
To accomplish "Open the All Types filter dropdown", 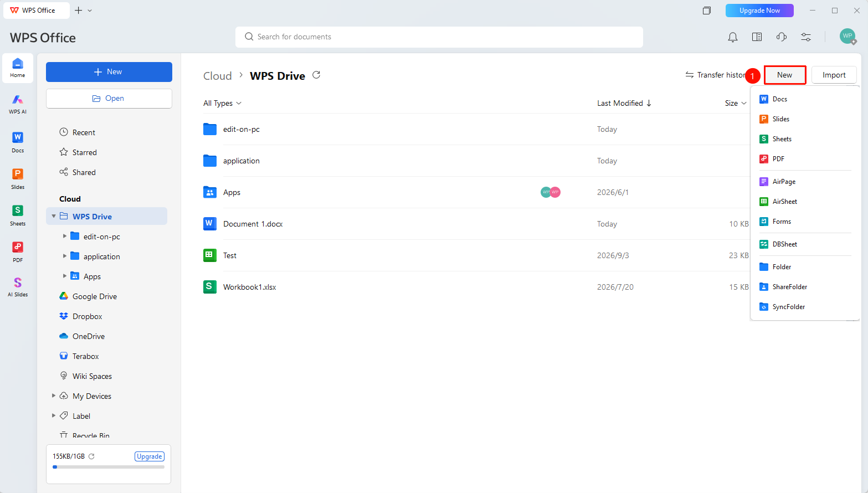I will pyautogui.click(x=222, y=103).
